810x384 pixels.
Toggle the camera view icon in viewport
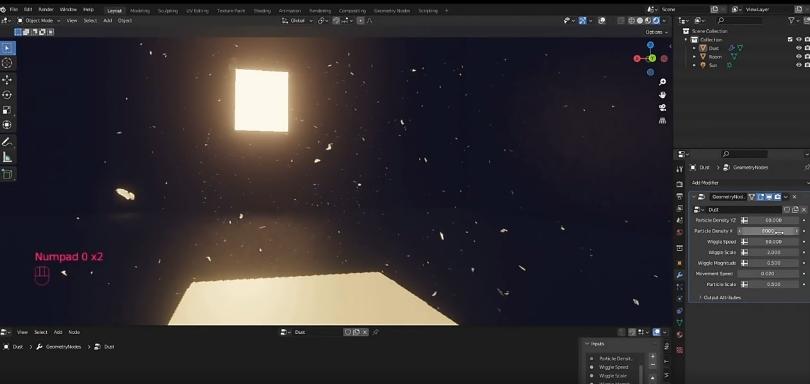click(x=662, y=108)
